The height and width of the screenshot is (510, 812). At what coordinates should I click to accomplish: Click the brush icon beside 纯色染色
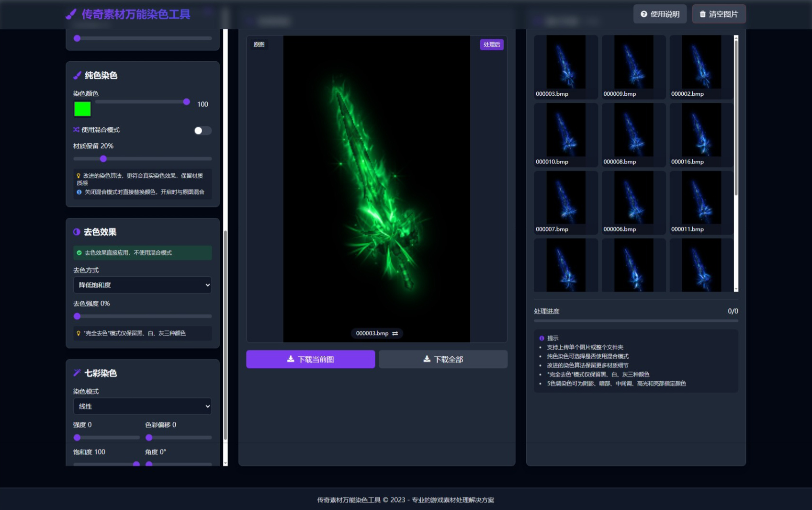(77, 75)
